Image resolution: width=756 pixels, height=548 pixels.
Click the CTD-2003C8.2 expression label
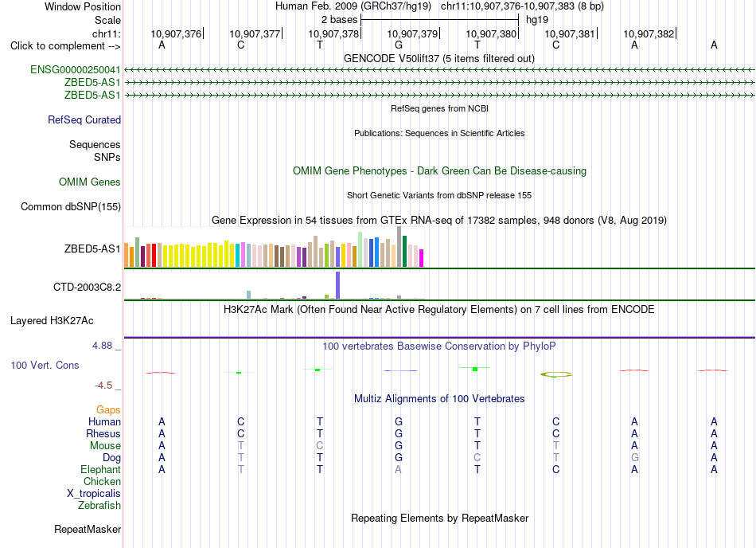click(88, 287)
